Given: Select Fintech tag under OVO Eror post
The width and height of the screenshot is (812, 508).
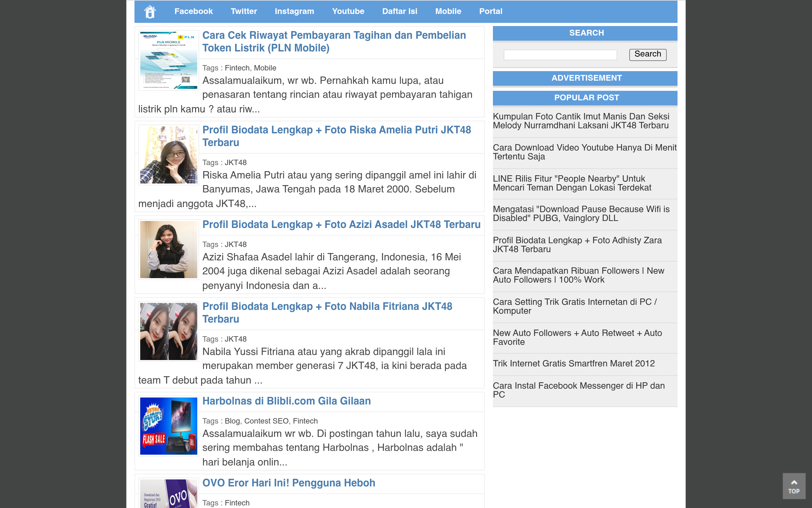Looking at the screenshot, I should coord(237,503).
